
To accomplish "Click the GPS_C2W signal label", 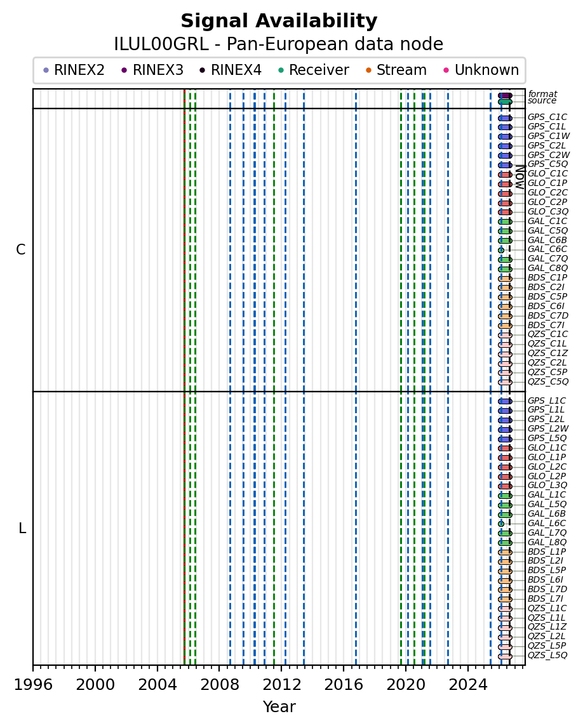I will pyautogui.click(x=549, y=155).
